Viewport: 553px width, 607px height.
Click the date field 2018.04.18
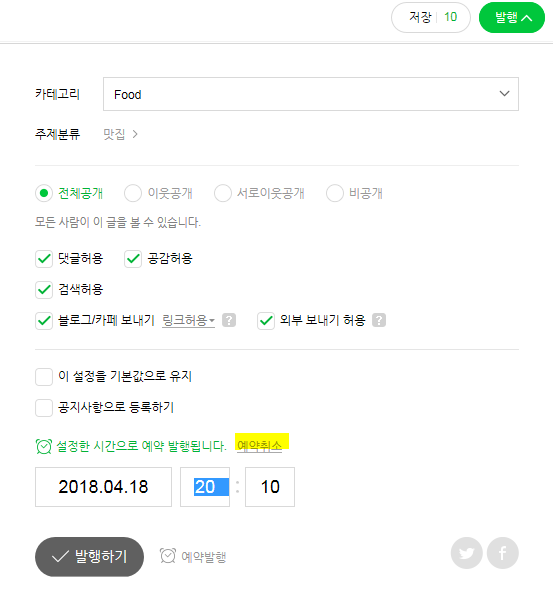(x=103, y=487)
